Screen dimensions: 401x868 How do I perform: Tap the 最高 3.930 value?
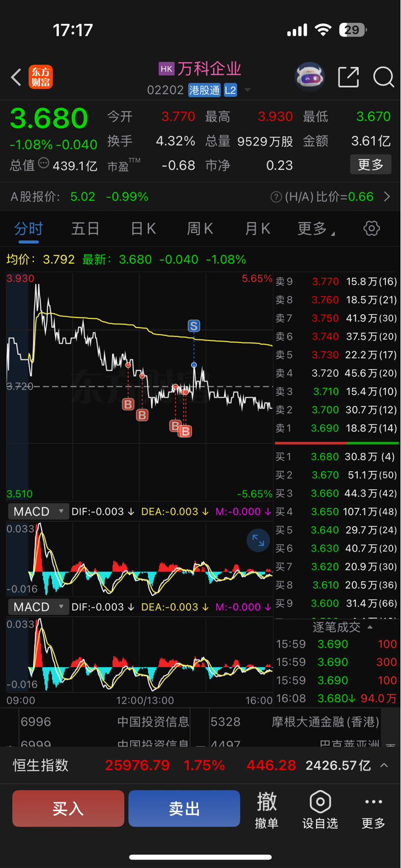click(275, 116)
